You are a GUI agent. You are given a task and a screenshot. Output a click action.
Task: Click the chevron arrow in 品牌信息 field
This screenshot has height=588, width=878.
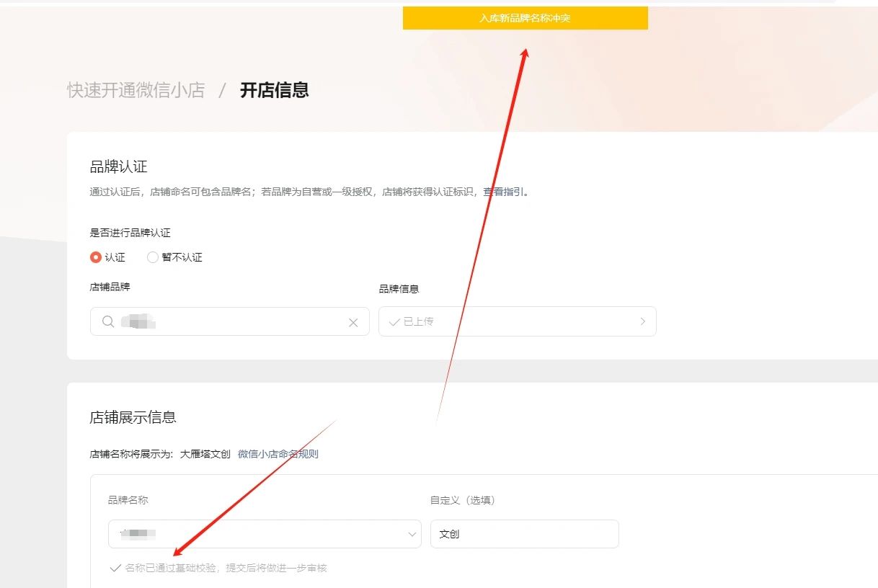[643, 321]
